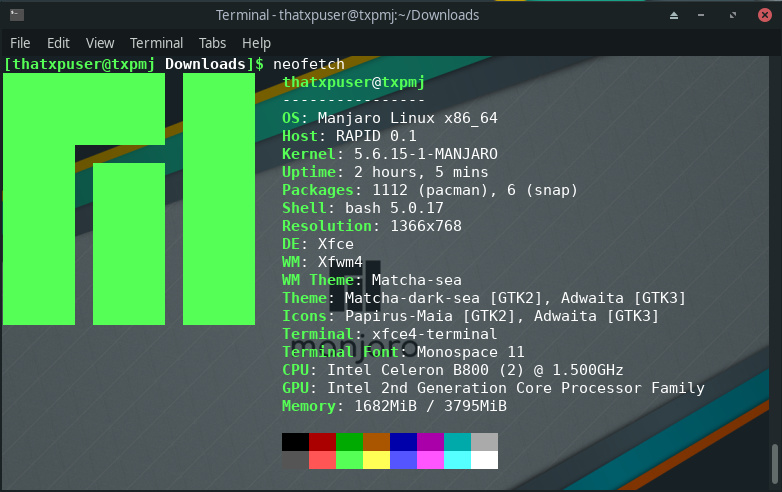Click the '1366x768' resolution value
The height and width of the screenshot is (492, 782).
click(x=426, y=226)
